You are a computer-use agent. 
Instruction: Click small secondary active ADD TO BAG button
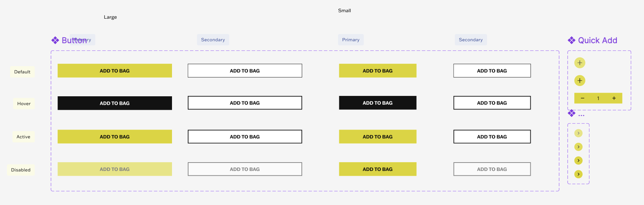(x=492, y=137)
